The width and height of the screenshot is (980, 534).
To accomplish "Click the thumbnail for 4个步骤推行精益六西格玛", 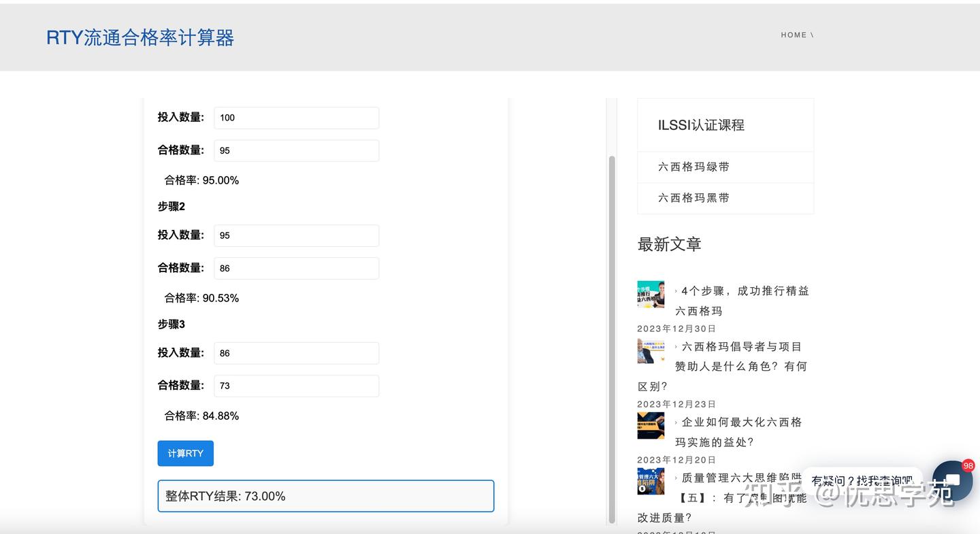I will [x=651, y=294].
